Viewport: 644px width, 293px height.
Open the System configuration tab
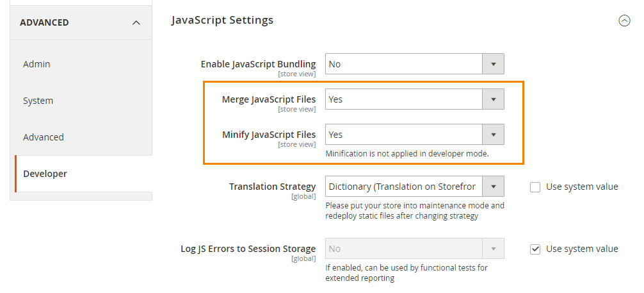[x=38, y=101]
